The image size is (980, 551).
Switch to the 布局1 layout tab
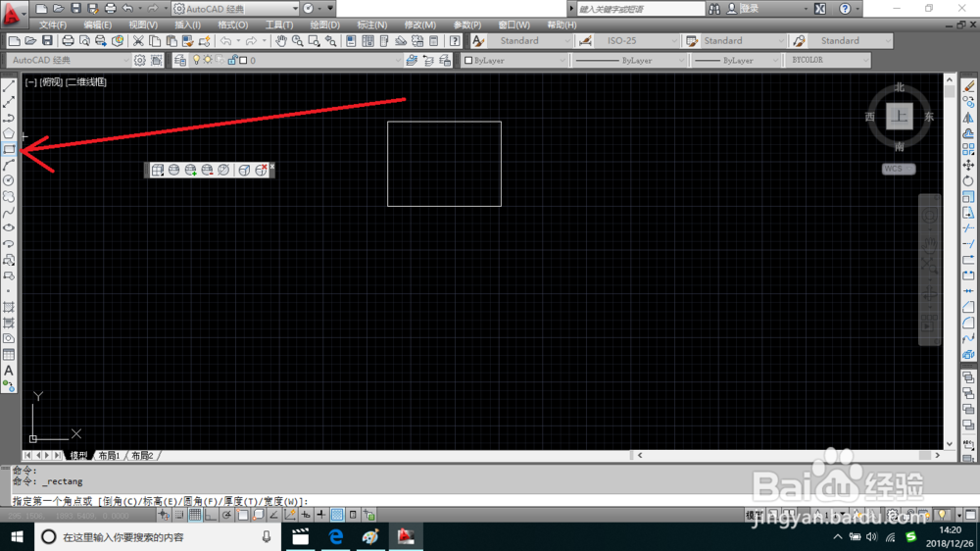[x=109, y=455]
